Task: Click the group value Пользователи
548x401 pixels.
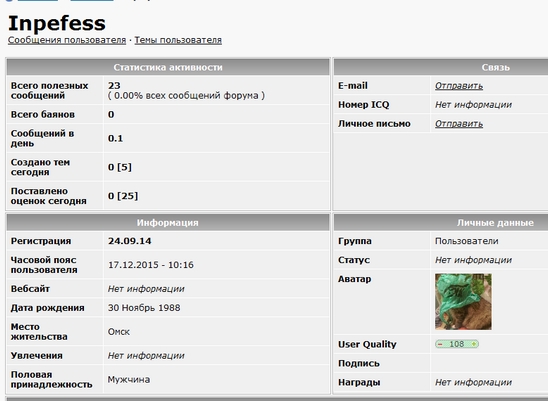Action: tap(467, 241)
